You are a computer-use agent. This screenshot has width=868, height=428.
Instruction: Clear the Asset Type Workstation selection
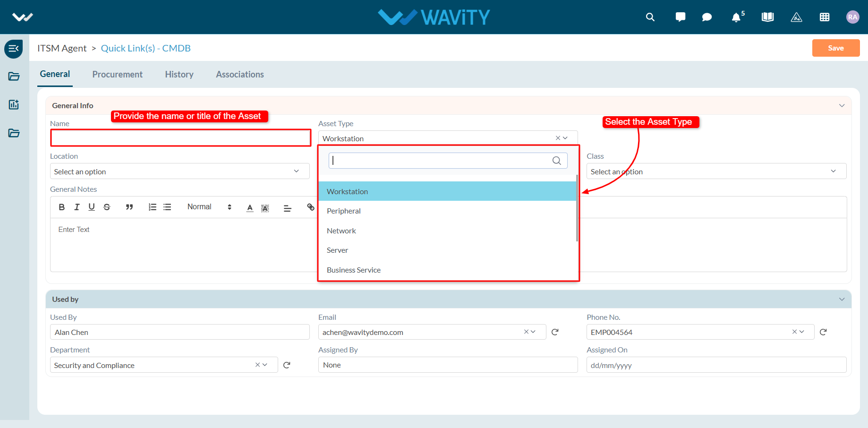point(558,138)
